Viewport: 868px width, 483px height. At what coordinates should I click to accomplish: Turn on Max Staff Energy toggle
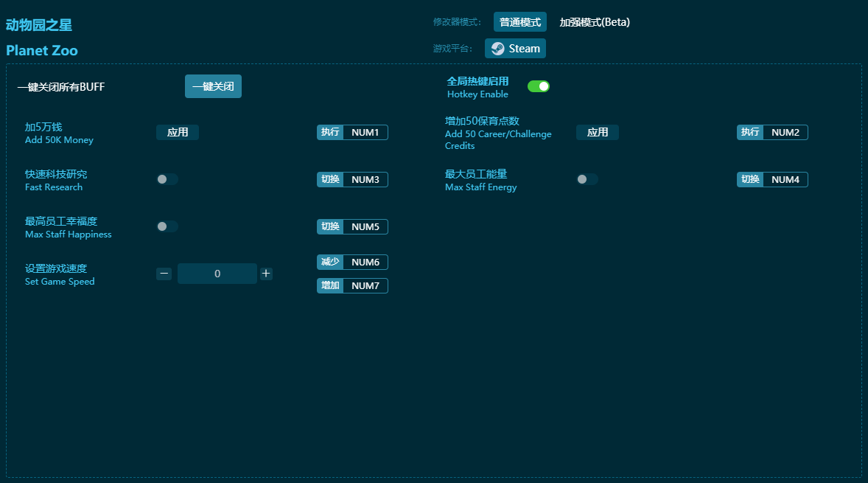point(587,179)
